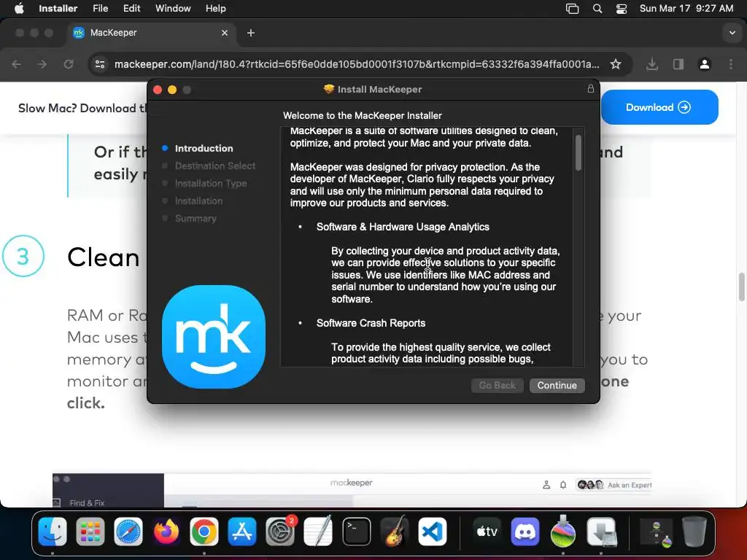Click the lock icon in installer title bar
Image resolution: width=747 pixels, height=560 pixels.
click(x=591, y=89)
